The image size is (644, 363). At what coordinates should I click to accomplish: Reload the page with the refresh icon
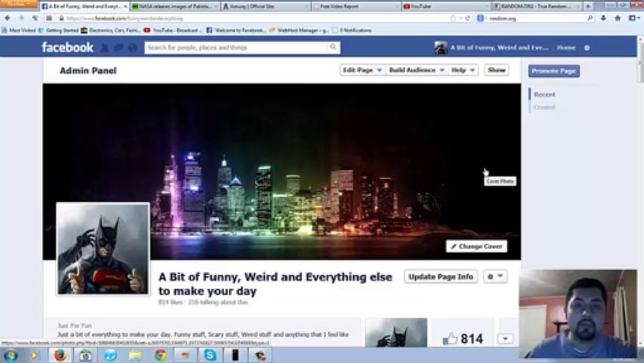(468, 18)
